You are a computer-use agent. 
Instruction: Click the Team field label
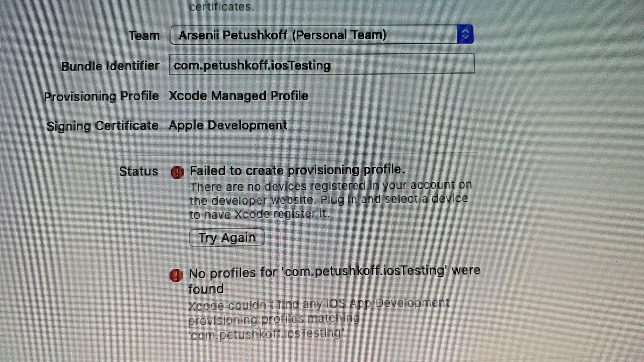[x=144, y=36]
